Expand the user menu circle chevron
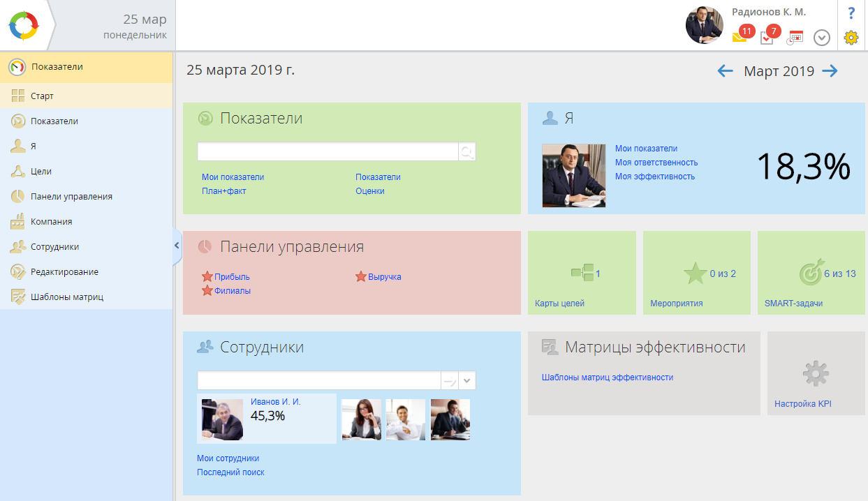Screen dimensions: 868x501 [x=822, y=38]
